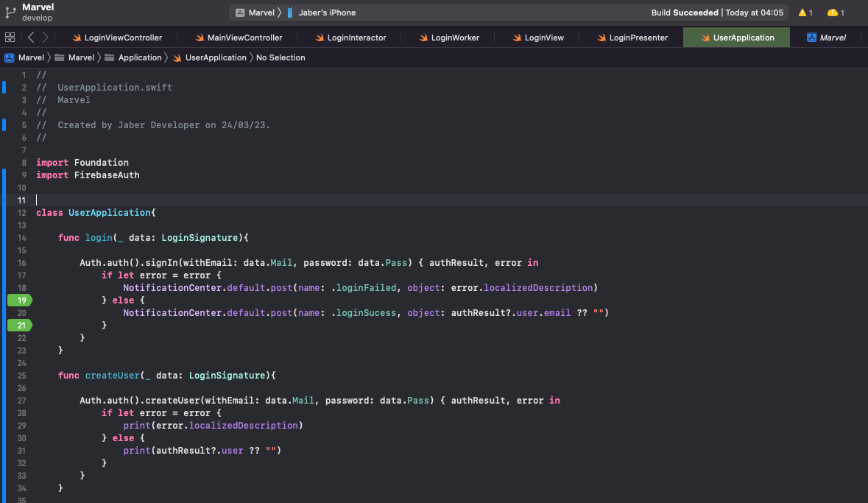Click the source control branch icon
Screen dimensions: 868x503
[10, 12]
